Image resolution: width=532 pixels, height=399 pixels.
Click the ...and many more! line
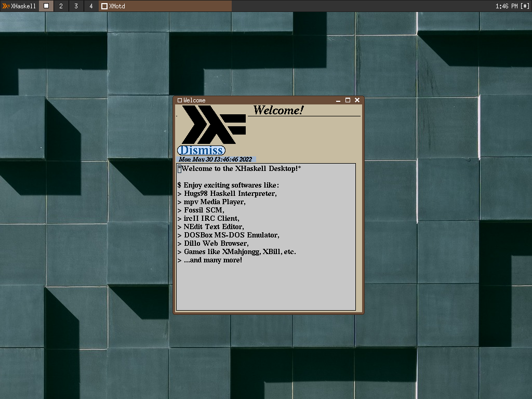coord(210,260)
